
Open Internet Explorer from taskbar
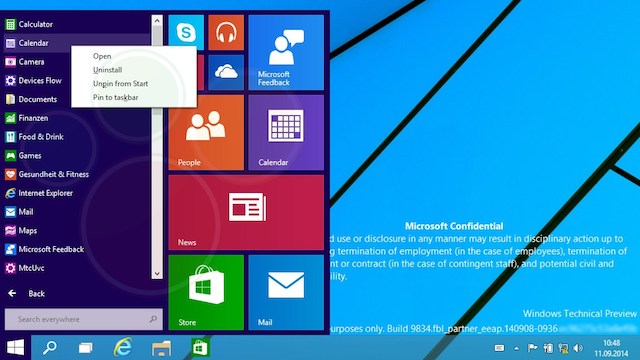point(123,347)
